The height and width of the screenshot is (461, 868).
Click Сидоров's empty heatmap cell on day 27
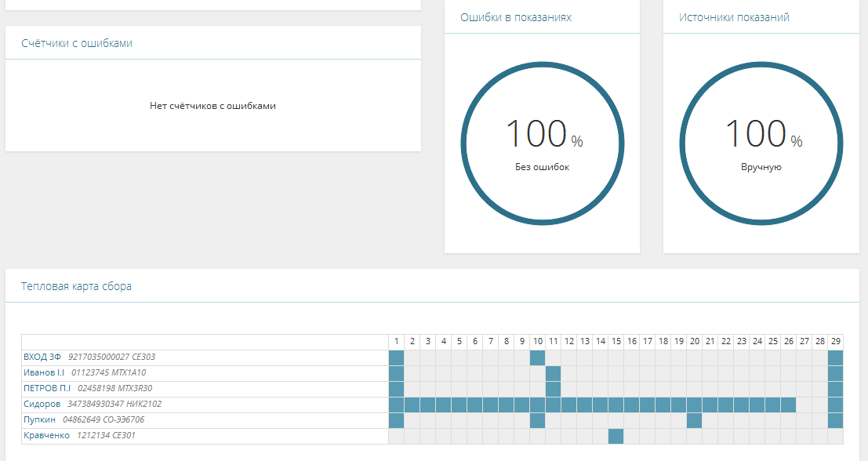pyautogui.click(x=804, y=405)
